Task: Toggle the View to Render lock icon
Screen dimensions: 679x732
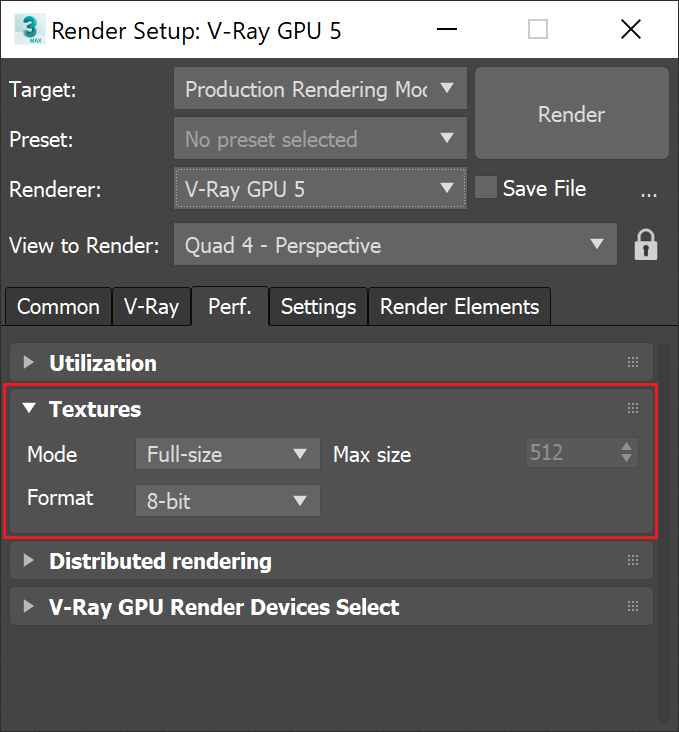Action: (646, 245)
